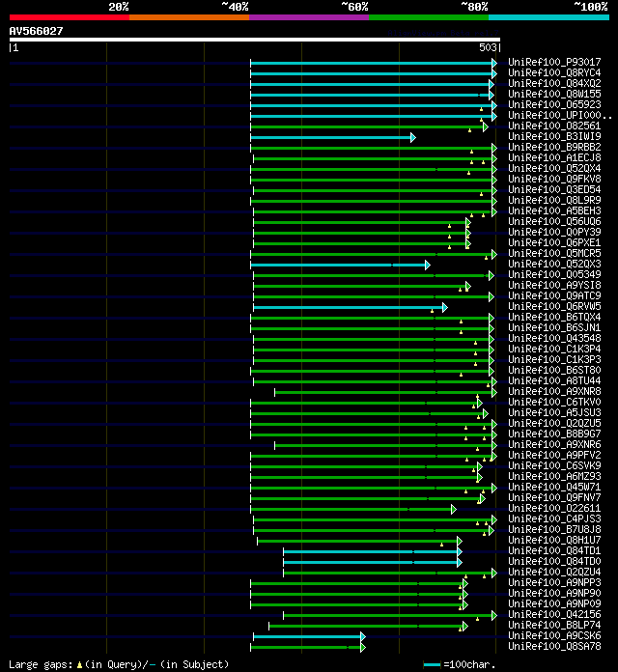Click the UniRef100_O65923 label

[x=554, y=104]
